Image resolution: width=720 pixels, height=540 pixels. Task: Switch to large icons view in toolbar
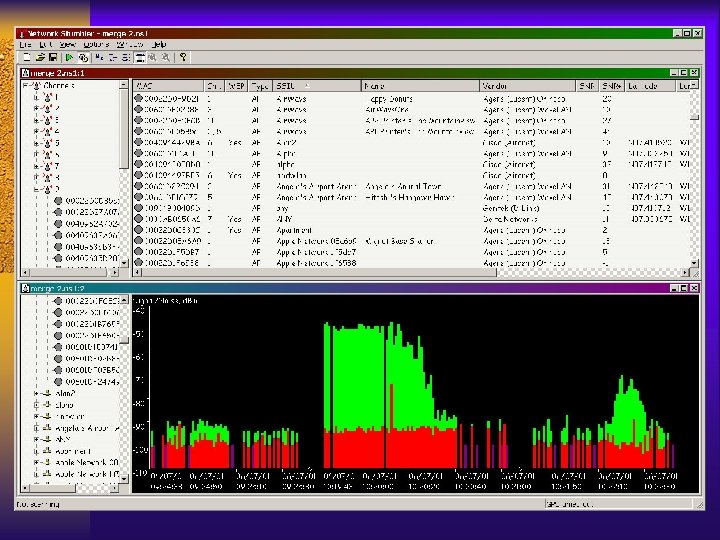(99, 57)
